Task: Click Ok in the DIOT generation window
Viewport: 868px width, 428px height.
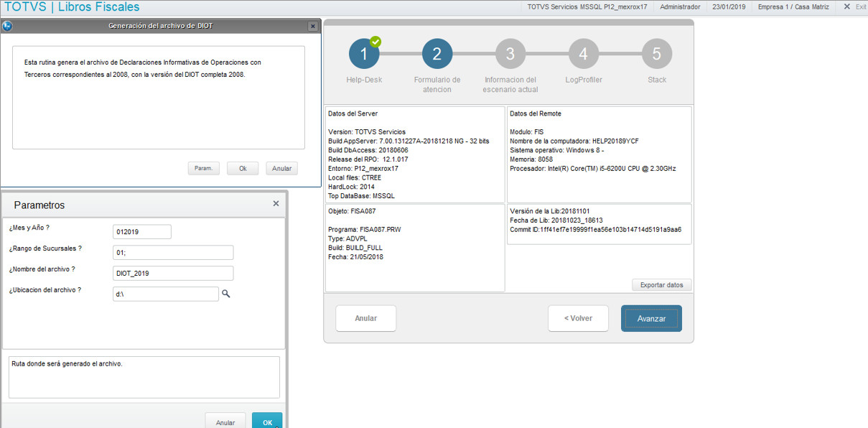Action: [x=243, y=168]
